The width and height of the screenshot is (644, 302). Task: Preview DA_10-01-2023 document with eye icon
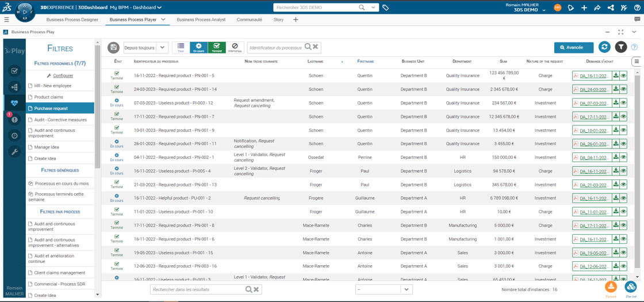click(x=623, y=130)
